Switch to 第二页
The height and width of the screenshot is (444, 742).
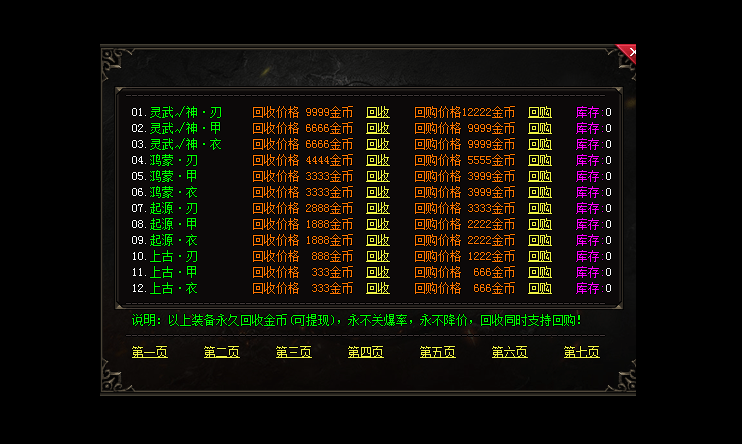point(222,352)
